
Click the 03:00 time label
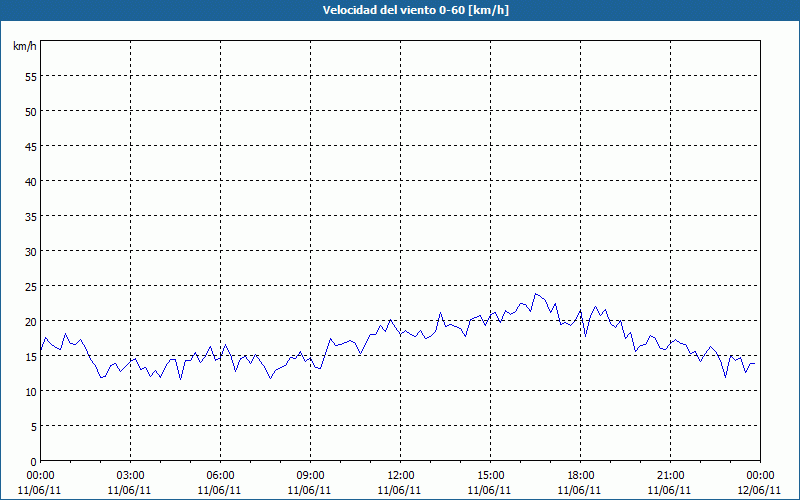131,476
